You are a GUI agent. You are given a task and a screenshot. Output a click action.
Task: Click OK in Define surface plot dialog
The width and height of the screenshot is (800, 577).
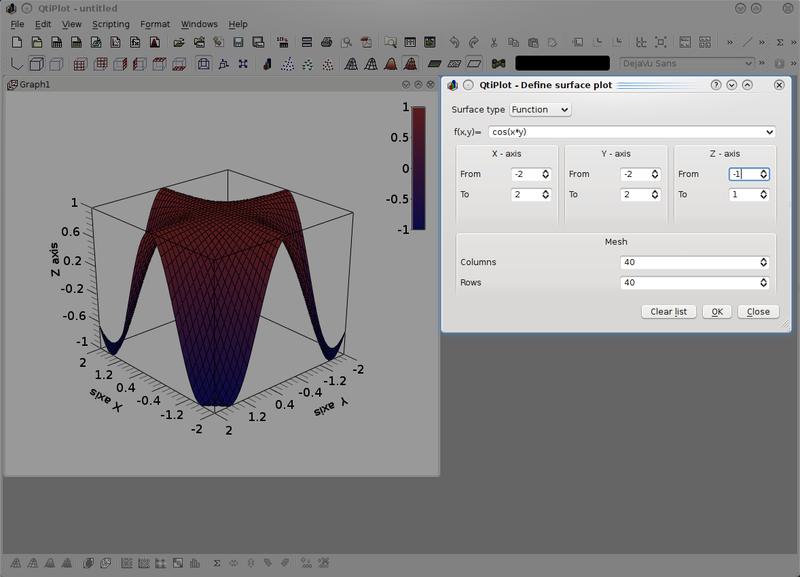click(x=716, y=312)
